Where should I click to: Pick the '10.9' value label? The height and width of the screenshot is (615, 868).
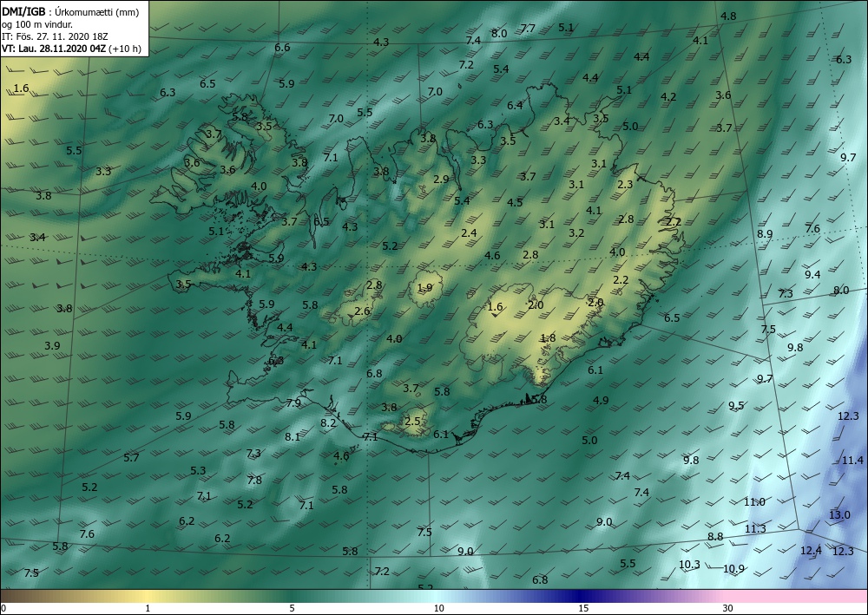[x=733, y=568]
